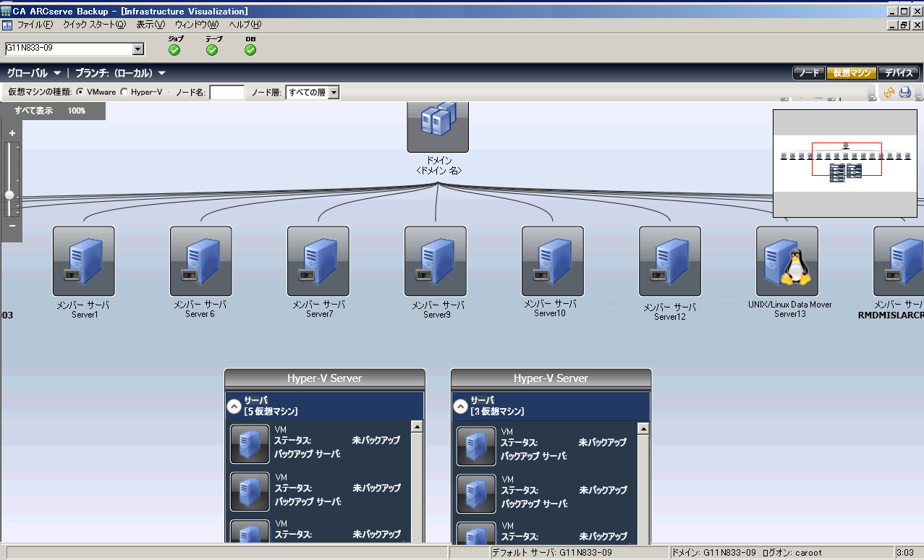Select the Server10 member server icon

click(x=552, y=261)
